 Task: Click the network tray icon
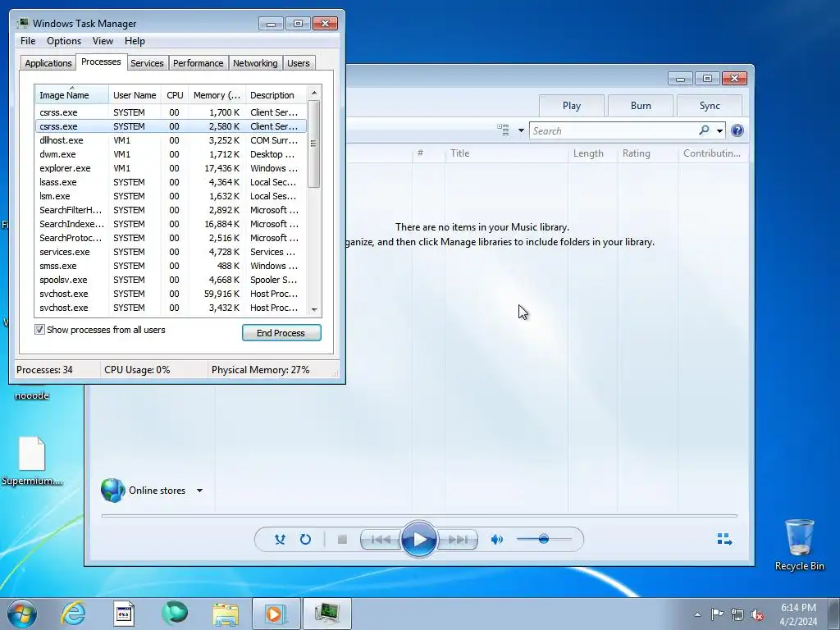point(737,614)
